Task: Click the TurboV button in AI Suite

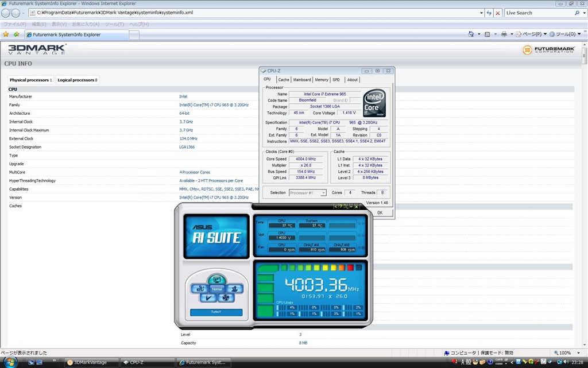Action: pos(216,312)
